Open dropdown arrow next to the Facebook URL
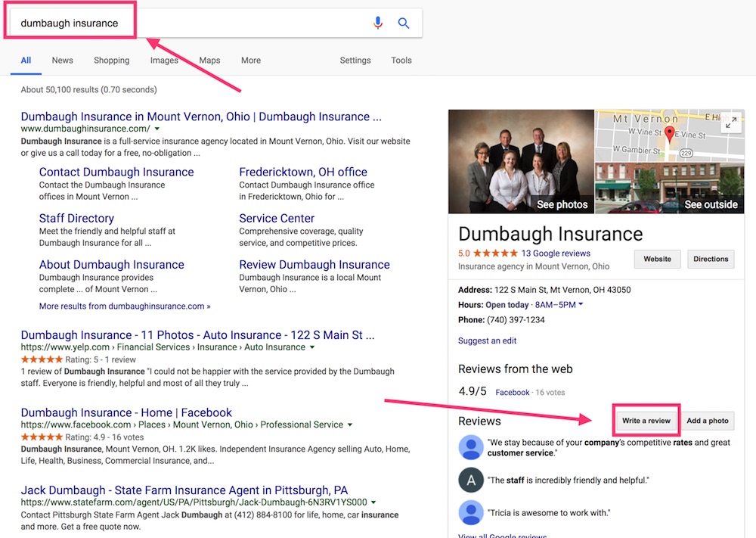Viewport: 756px width, 538px height. [x=350, y=425]
